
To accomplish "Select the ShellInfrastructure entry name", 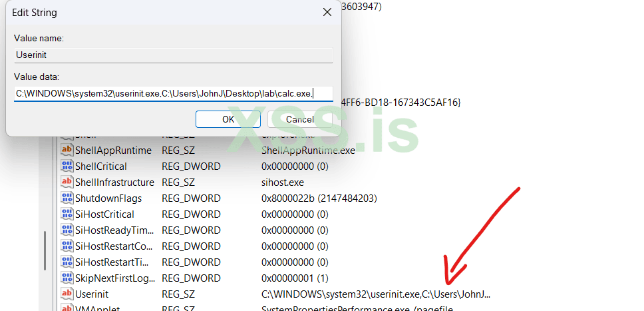I will (x=114, y=182).
